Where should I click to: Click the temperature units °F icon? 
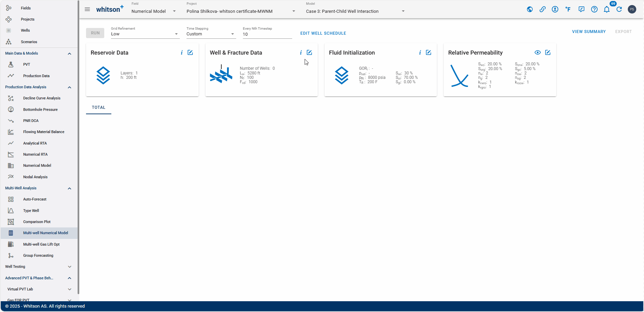(x=568, y=9)
